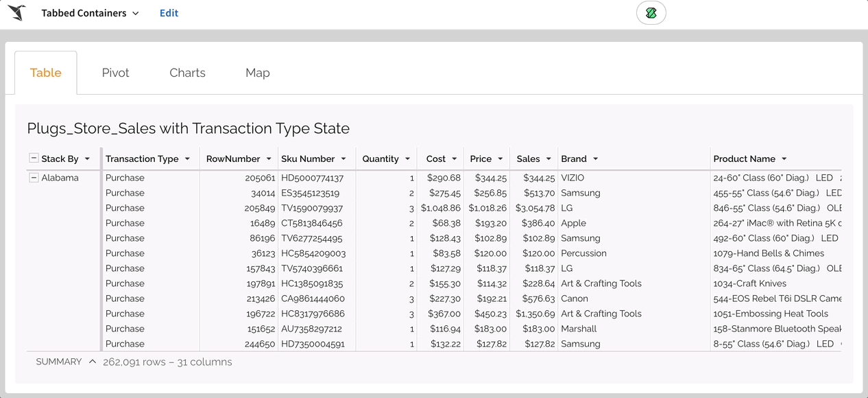Viewport: 868px width, 398px height.
Task: Collapse all groups via Stack By minus icon
Action: [x=34, y=159]
